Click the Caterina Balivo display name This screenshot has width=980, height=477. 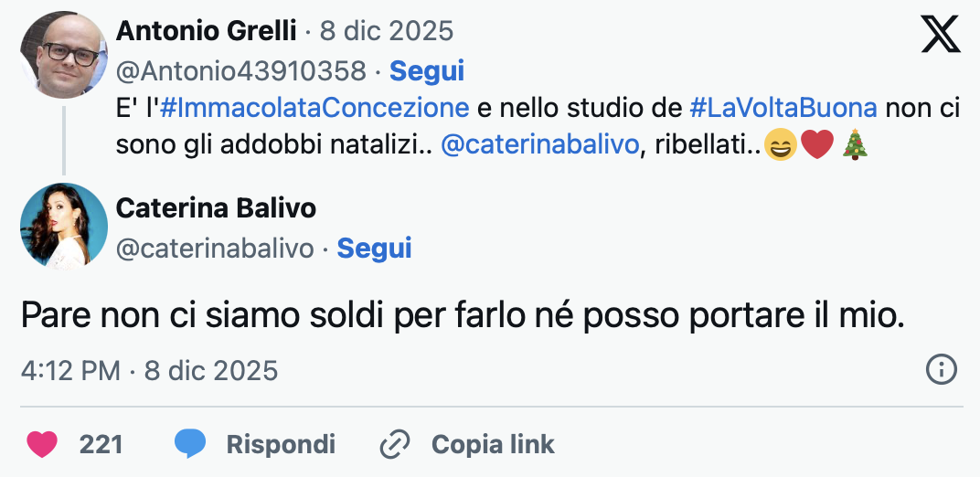click(216, 208)
